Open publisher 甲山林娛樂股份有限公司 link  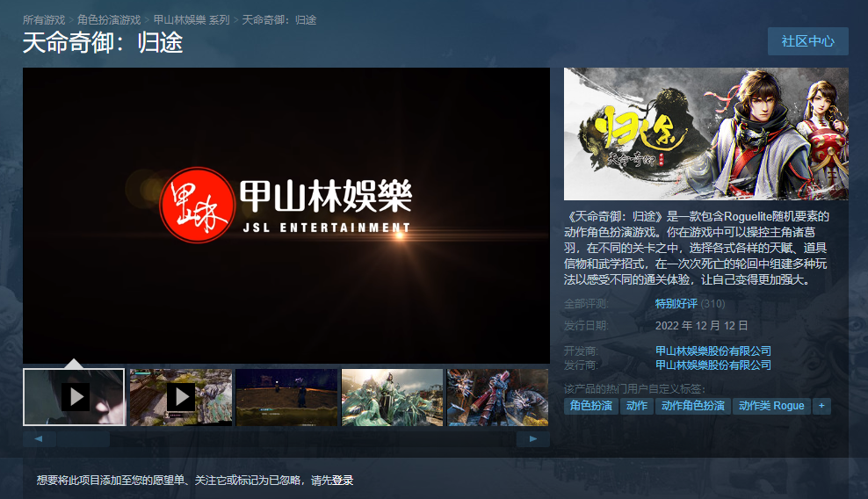coord(712,365)
